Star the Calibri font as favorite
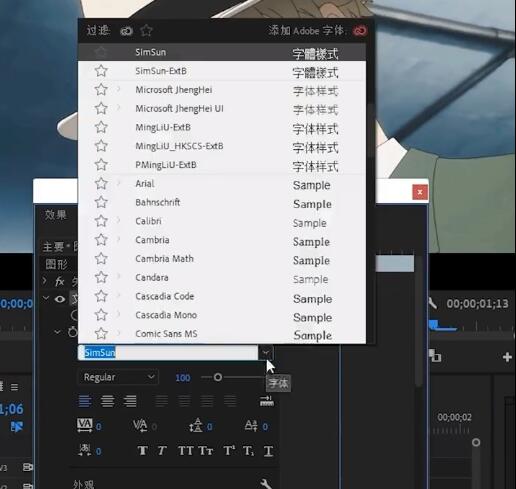Image resolution: width=516 pixels, height=489 pixels. tap(101, 221)
